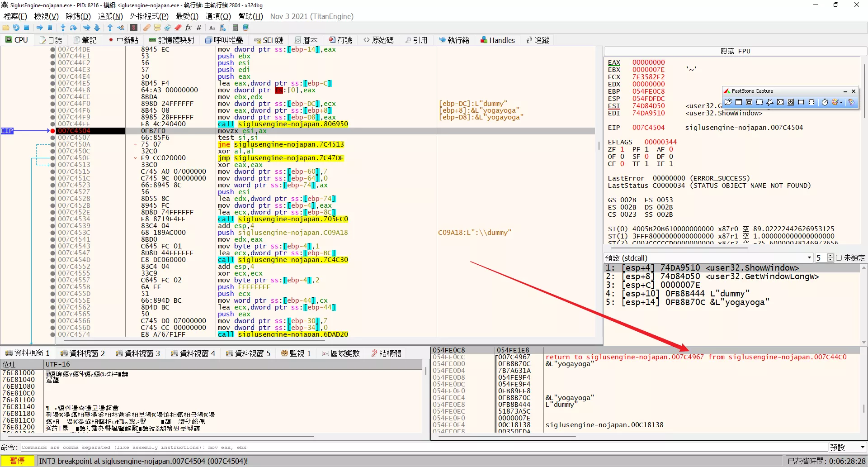Click the Step Over toolbar icon
Screen dimensions: 868x467
click(73, 28)
